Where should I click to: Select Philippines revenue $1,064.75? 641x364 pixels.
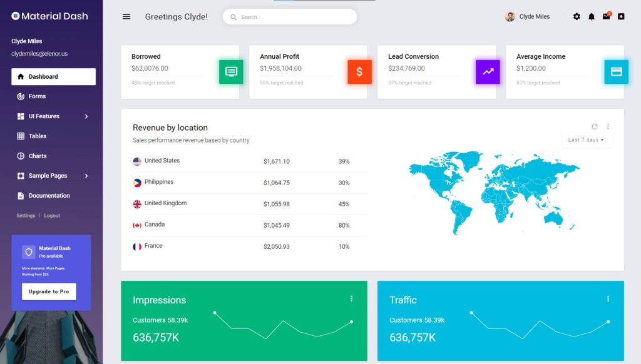pos(276,183)
